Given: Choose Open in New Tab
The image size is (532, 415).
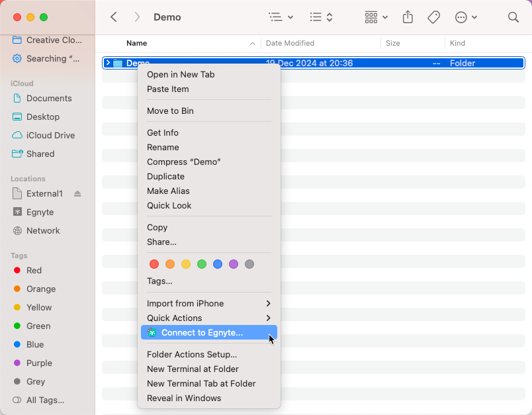Looking at the screenshot, I should (x=209, y=74).
